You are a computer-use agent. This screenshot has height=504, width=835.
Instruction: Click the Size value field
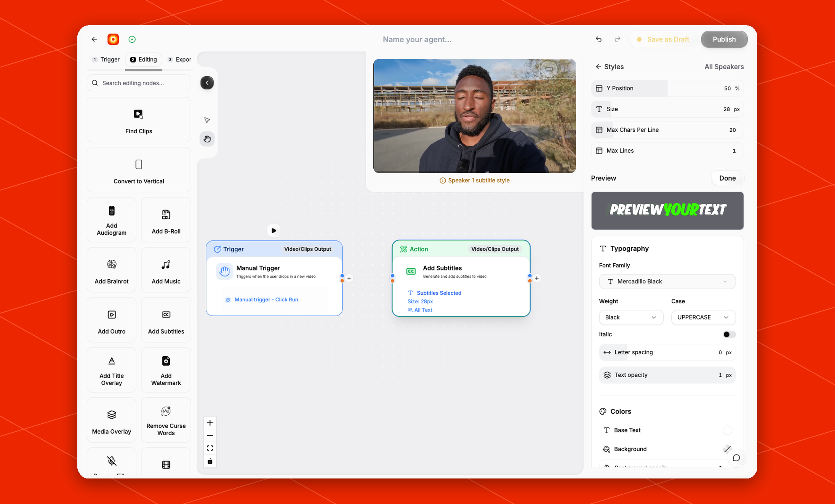[667, 109]
